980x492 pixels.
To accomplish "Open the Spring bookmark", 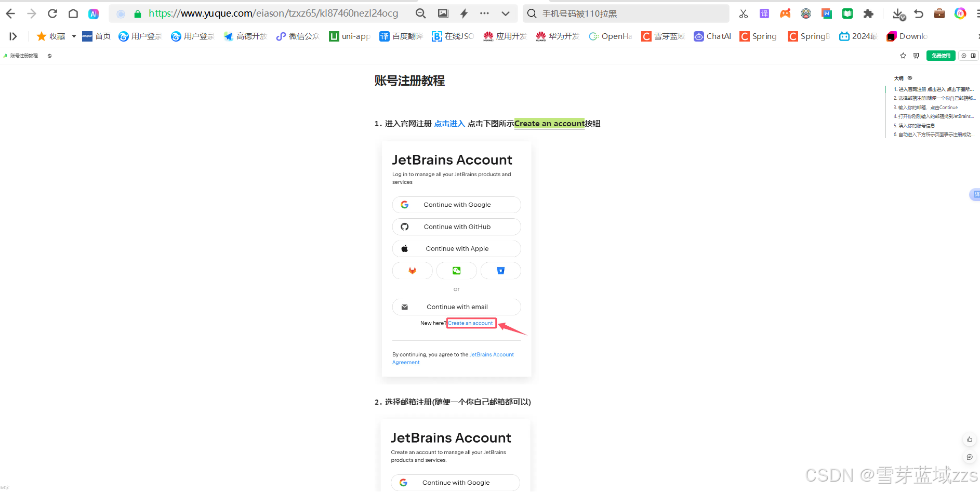I will coord(758,36).
